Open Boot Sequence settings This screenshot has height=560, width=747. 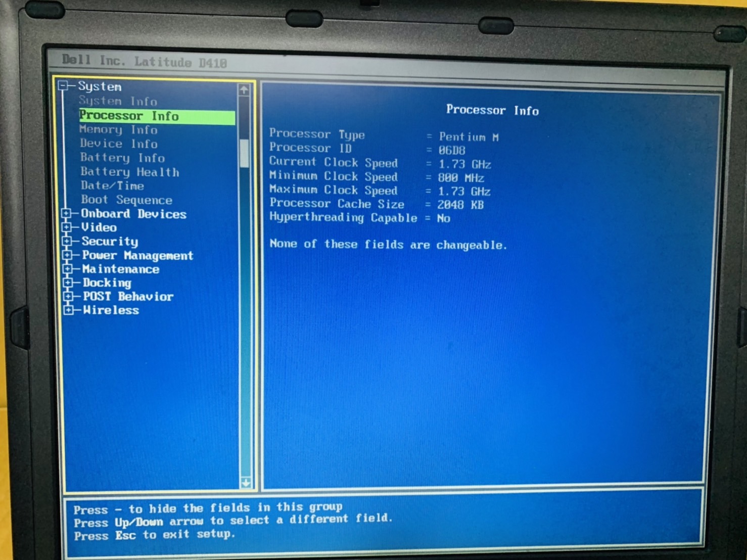click(126, 200)
